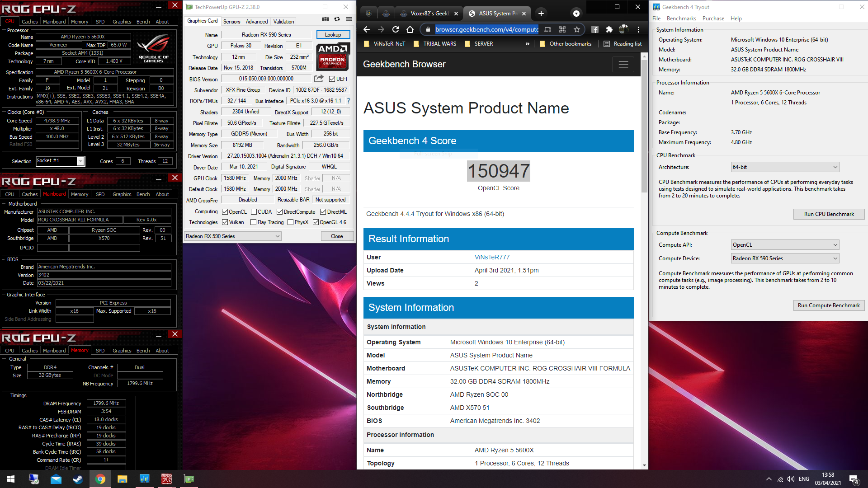
Task: Open ROG CPU-Z taskbar icon
Action: pyautogui.click(x=166, y=479)
